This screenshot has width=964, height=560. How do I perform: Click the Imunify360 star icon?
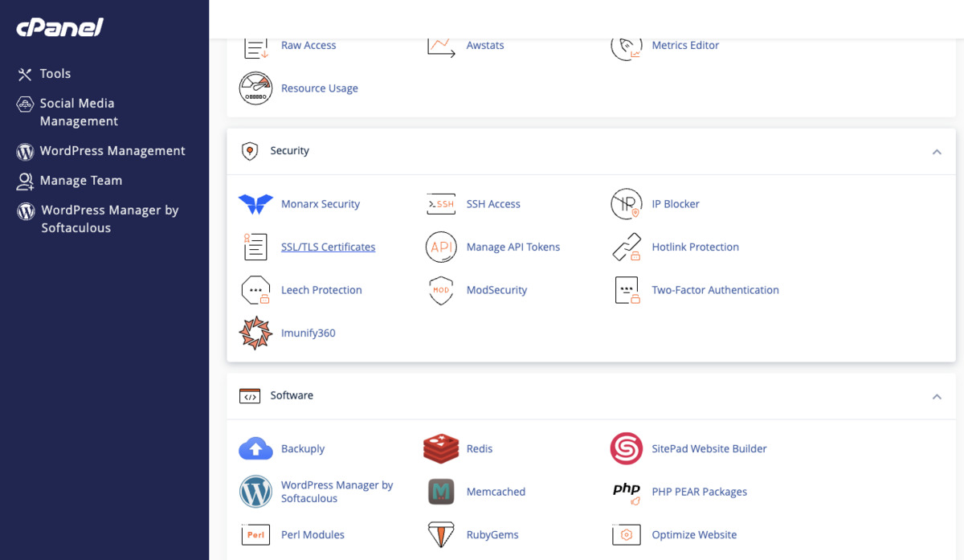(x=255, y=333)
